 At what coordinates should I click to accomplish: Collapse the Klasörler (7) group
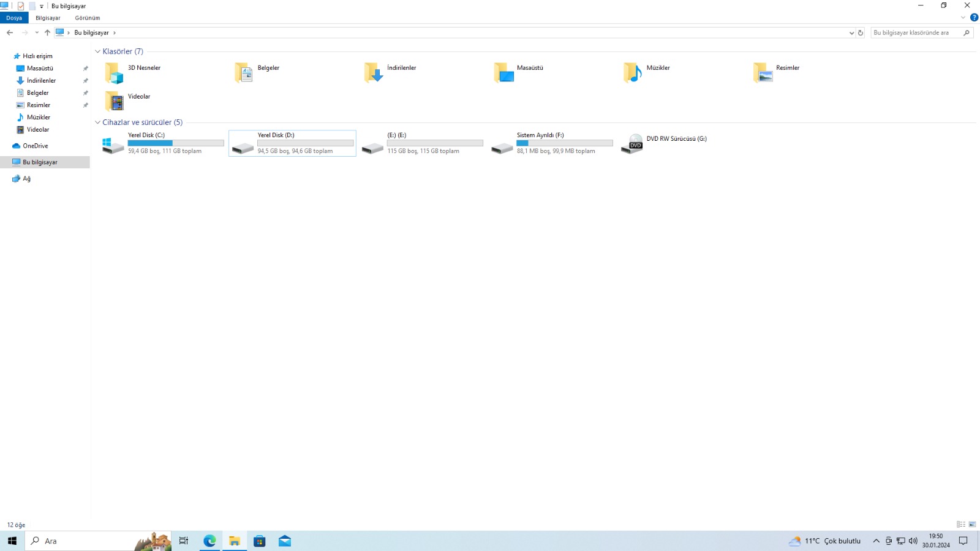click(x=97, y=51)
